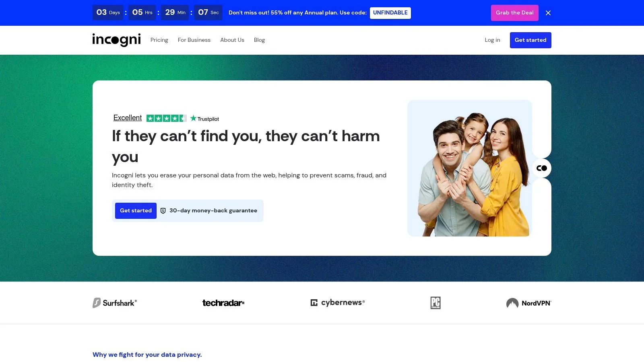The image size is (644, 362).
Task: Click the Min countdown box
Action: click(x=175, y=12)
